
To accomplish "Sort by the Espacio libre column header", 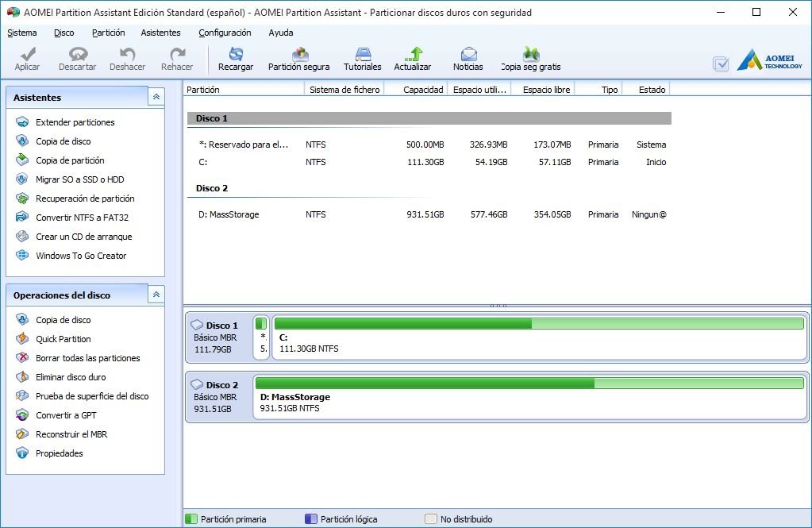I will (x=543, y=90).
